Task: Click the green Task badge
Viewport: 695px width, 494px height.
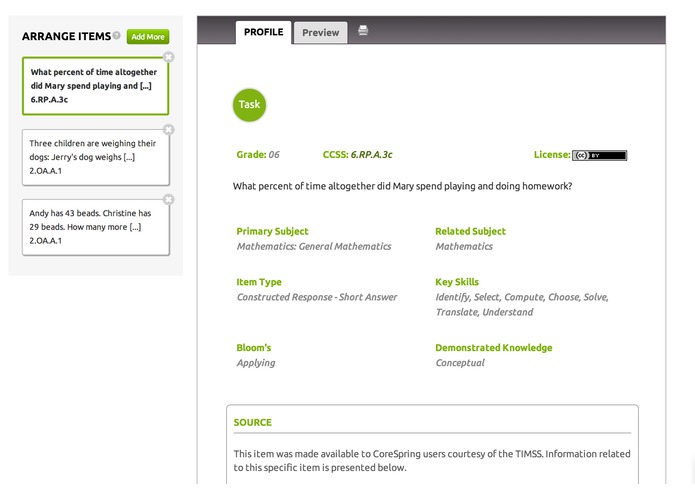Action: 249,105
